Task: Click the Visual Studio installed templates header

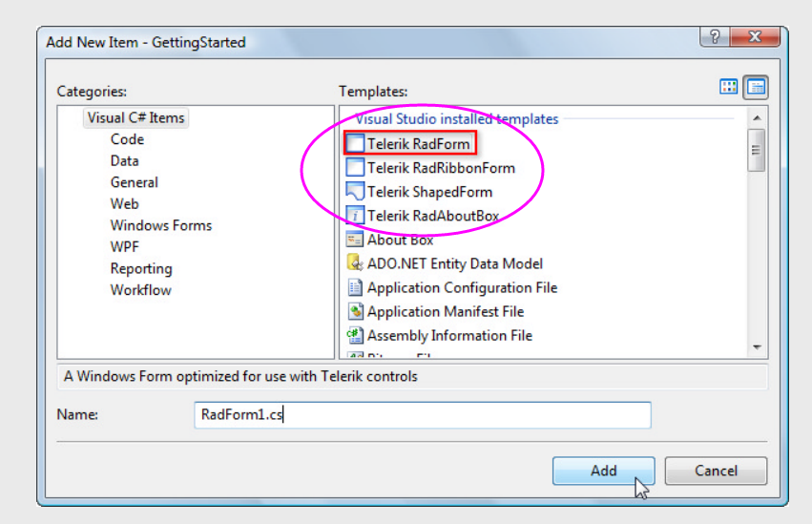Action: [457, 119]
